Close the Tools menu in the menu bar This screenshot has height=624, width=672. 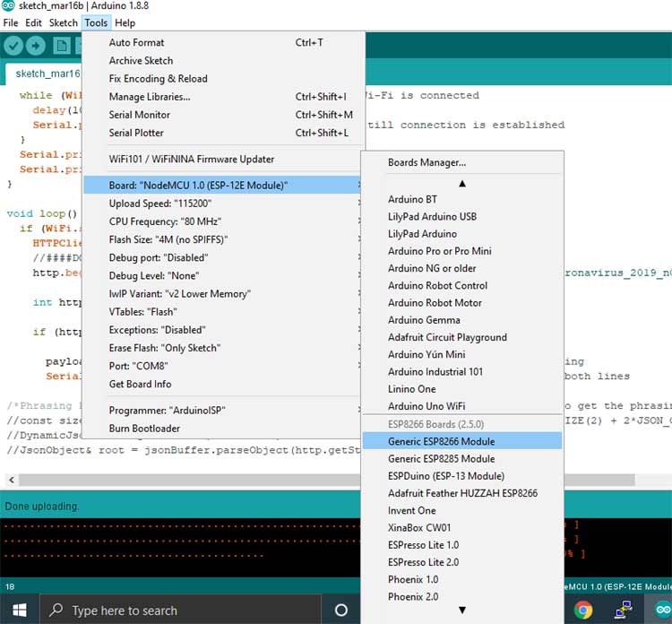[x=96, y=22]
